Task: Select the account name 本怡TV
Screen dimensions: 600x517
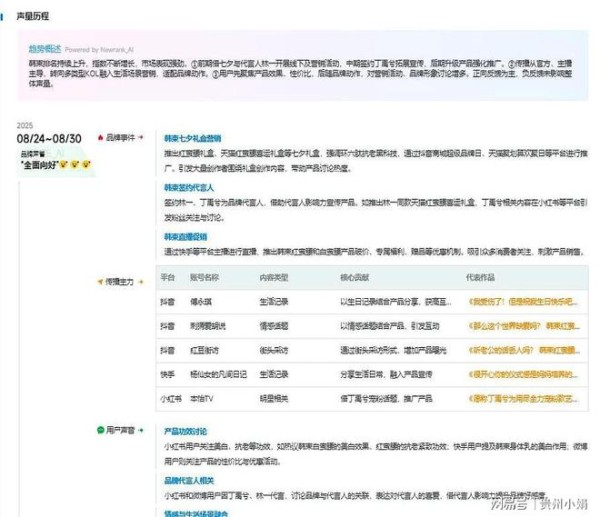Action: (x=202, y=399)
